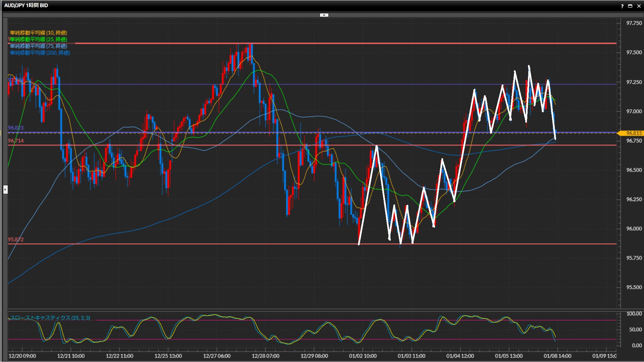Click the 01/08 14:00 time axis label
644x362 pixels.
point(557,356)
